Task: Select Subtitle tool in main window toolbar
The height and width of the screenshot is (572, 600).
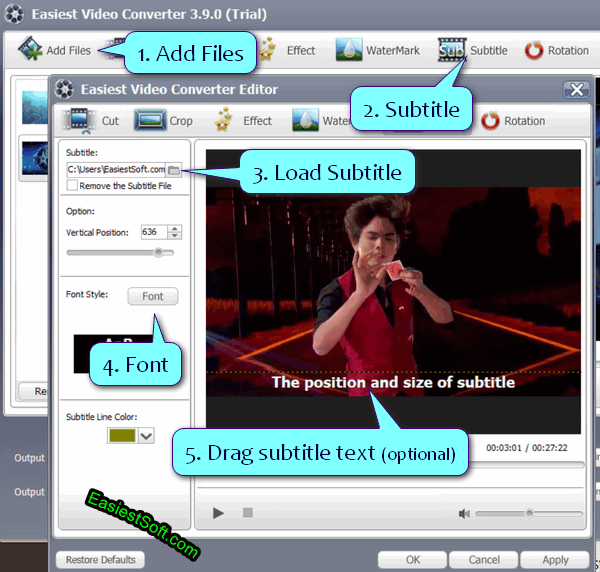Action: click(473, 50)
